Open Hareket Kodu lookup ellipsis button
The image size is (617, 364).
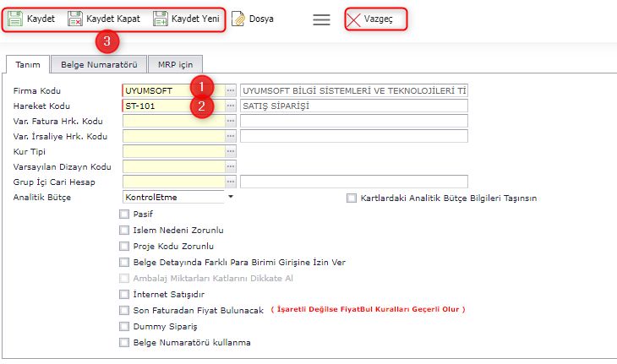[231, 106]
